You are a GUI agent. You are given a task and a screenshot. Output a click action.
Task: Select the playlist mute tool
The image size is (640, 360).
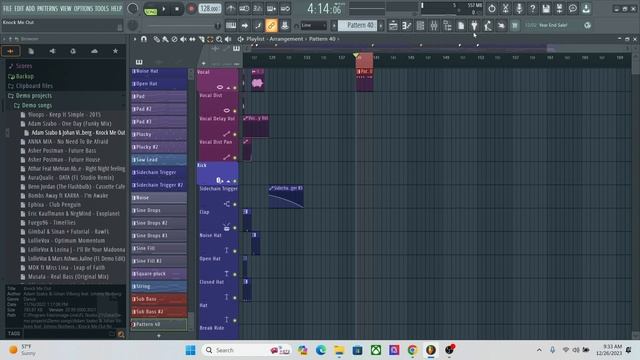(x=183, y=39)
